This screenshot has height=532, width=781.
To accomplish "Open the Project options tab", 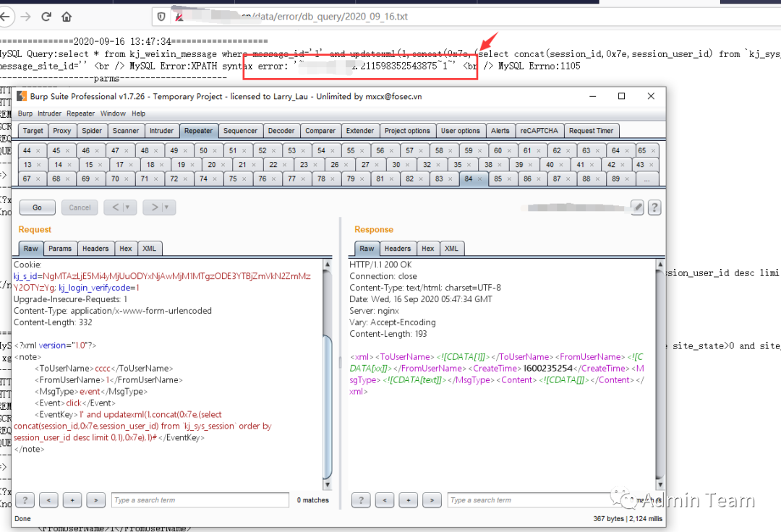I will pyautogui.click(x=407, y=130).
